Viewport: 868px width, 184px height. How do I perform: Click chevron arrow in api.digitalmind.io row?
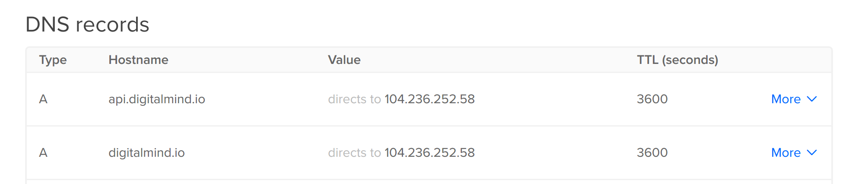pos(812,99)
